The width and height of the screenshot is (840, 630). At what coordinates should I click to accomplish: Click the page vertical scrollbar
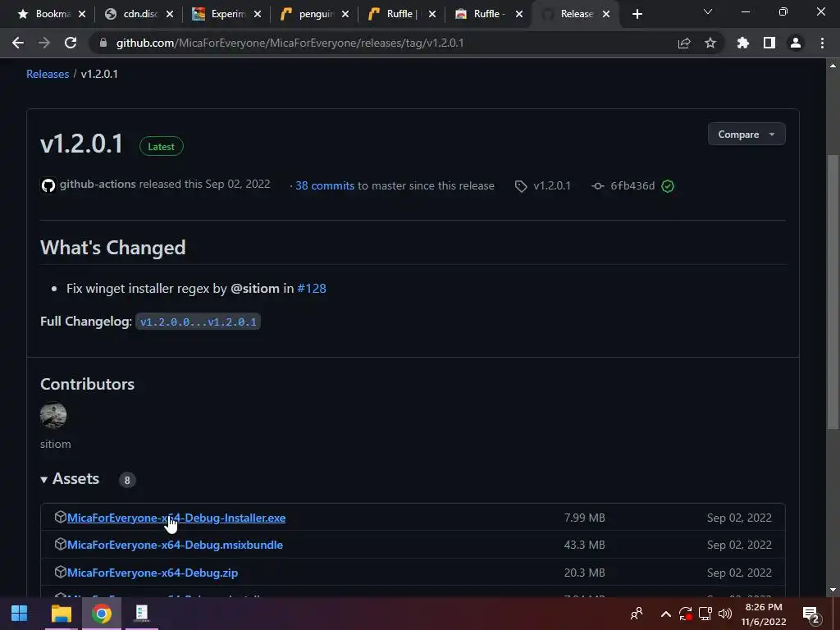(833, 292)
